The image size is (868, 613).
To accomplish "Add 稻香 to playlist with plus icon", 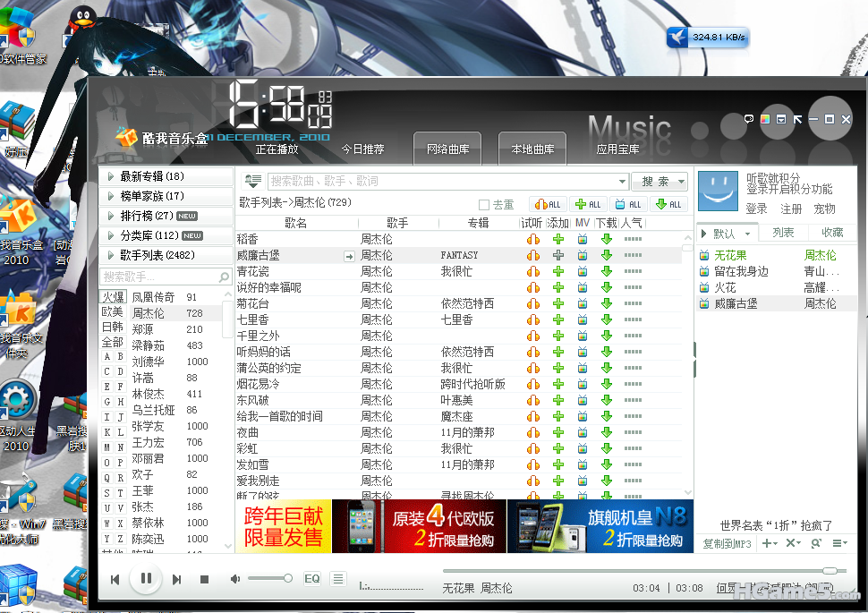I will pyautogui.click(x=558, y=239).
